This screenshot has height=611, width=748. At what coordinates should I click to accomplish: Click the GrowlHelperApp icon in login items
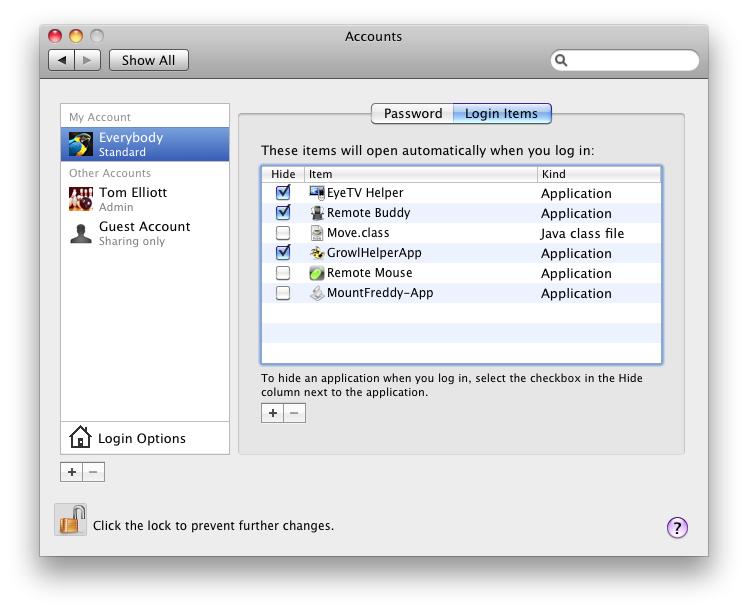(x=317, y=253)
